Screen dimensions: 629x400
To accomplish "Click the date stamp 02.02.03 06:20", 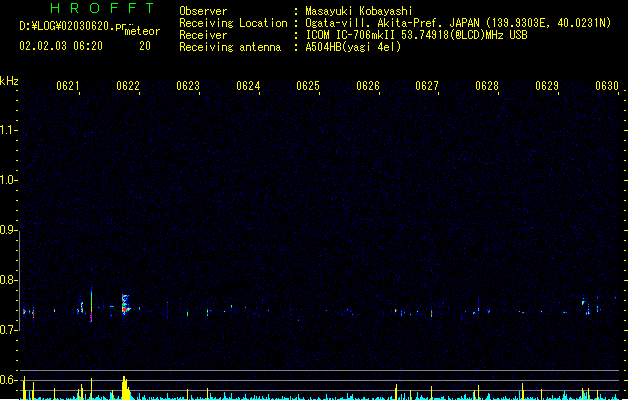I will point(61,46).
